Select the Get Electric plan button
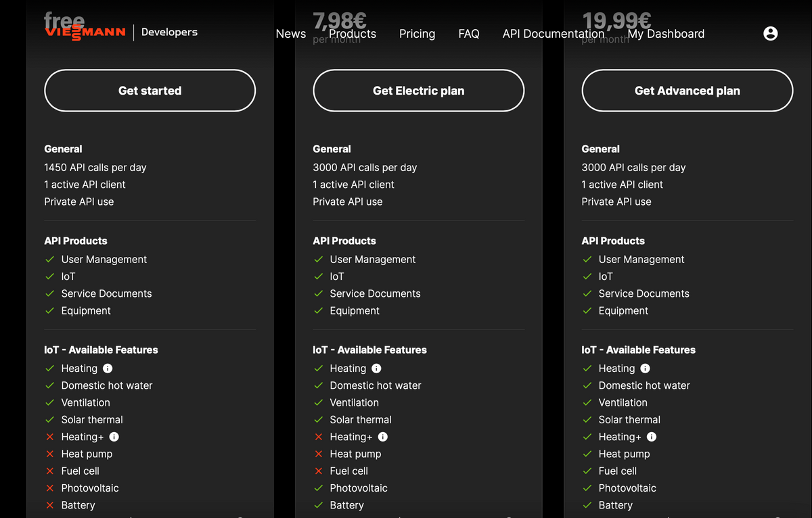The width and height of the screenshot is (812, 518). [x=419, y=91]
